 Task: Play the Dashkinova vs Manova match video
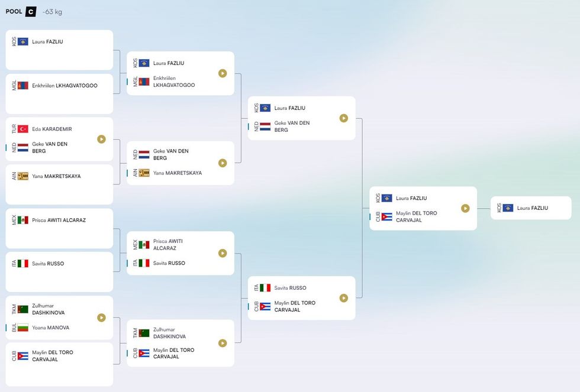101,318
